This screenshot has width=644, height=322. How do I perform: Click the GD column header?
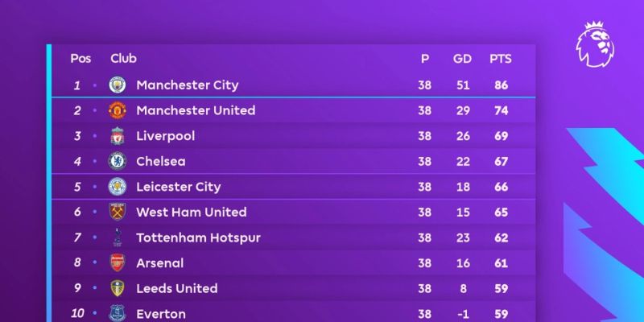tap(462, 59)
